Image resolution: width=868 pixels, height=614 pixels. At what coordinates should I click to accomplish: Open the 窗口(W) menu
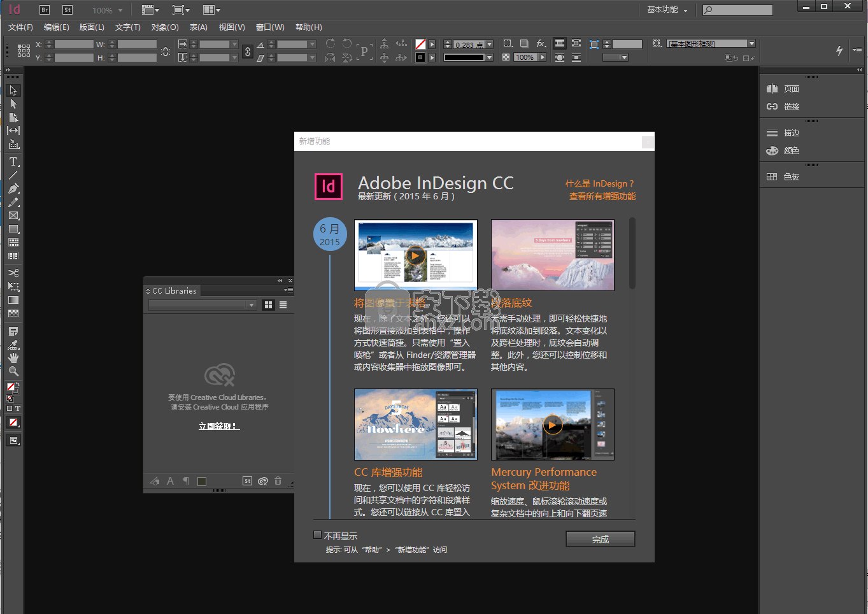pyautogui.click(x=270, y=27)
